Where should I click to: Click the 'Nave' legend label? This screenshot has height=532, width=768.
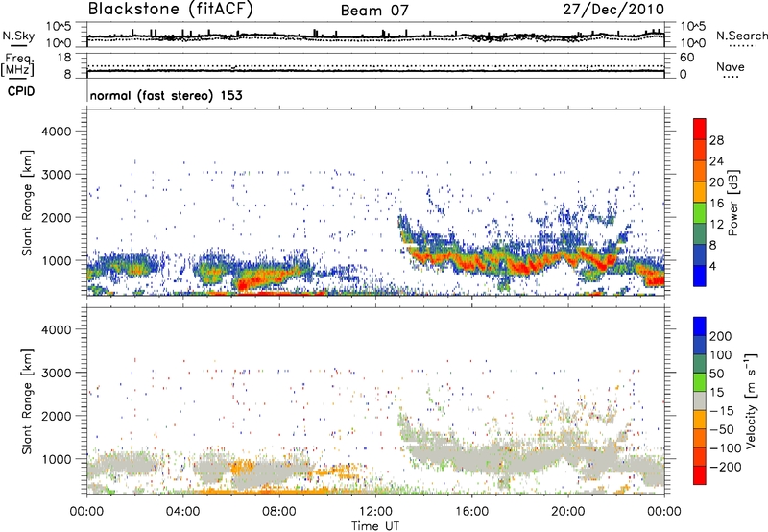[730, 67]
